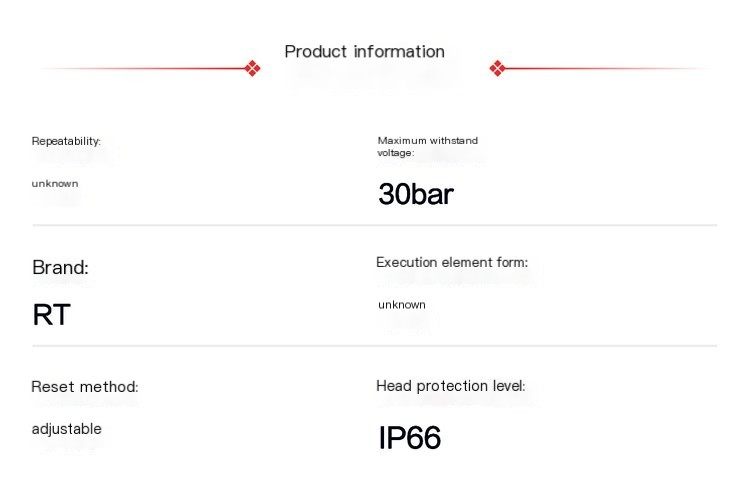Select unknown under Execution element form

click(x=402, y=305)
